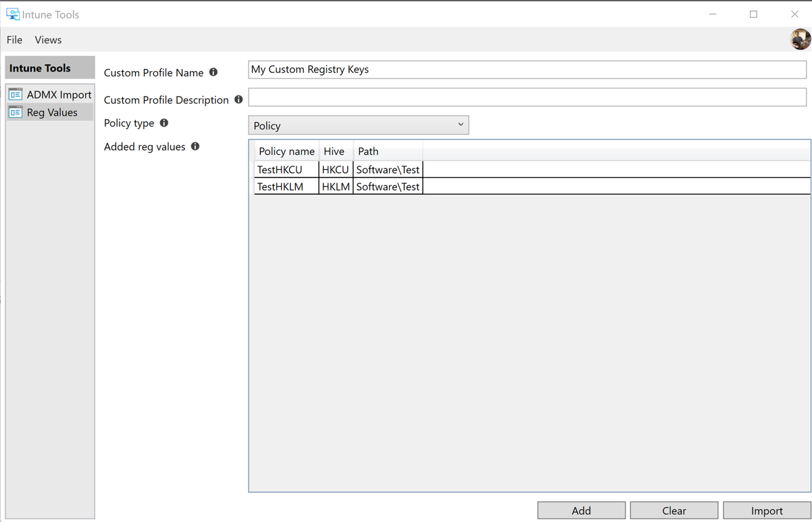This screenshot has width=812, height=522.
Task: Click the Intune Tools app icon in title bar
Action: [x=12, y=14]
